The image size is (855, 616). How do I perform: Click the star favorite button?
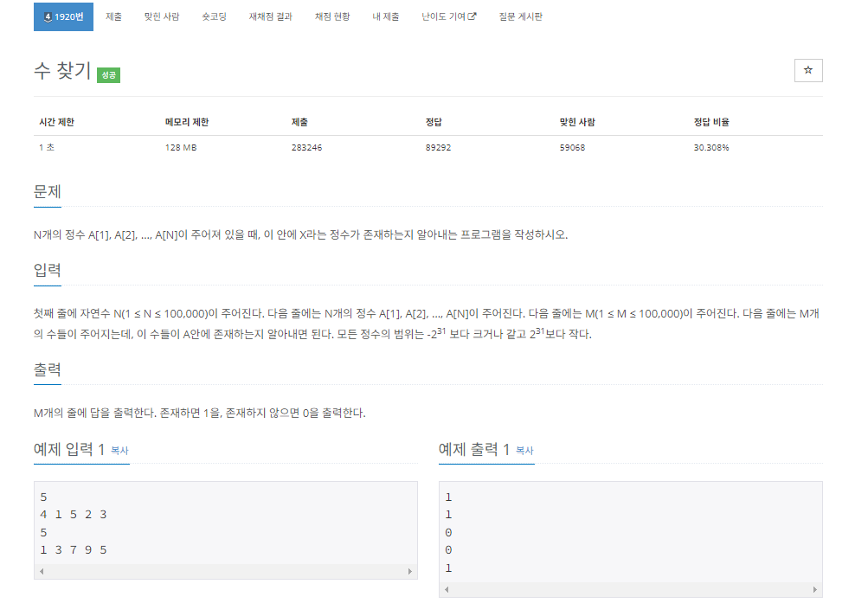(x=808, y=70)
